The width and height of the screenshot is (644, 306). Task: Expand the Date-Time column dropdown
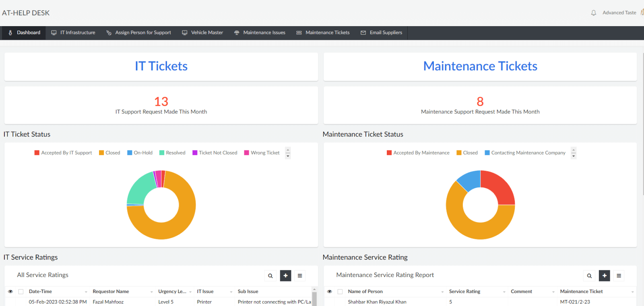[86, 292]
